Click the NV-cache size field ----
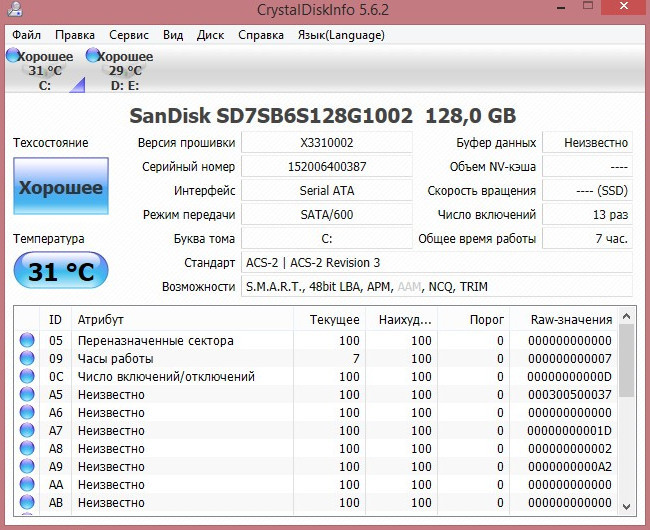650x530 pixels. click(x=587, y=167)
